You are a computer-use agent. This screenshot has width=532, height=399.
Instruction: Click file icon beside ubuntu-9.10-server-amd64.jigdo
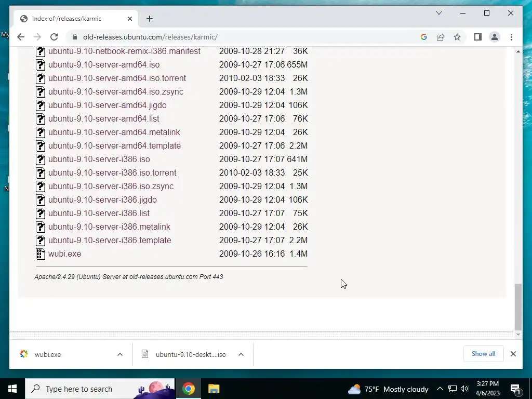pos(41,105)
